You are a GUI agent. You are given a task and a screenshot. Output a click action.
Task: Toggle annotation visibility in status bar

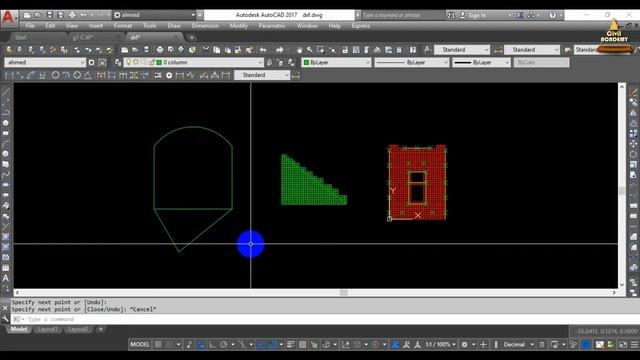click(395, 344)
